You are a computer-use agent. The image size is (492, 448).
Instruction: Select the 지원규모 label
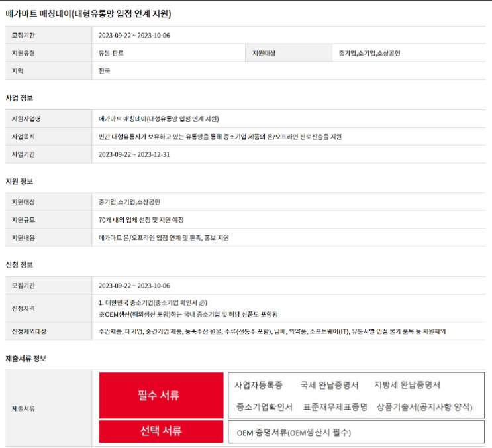[23, 220]
